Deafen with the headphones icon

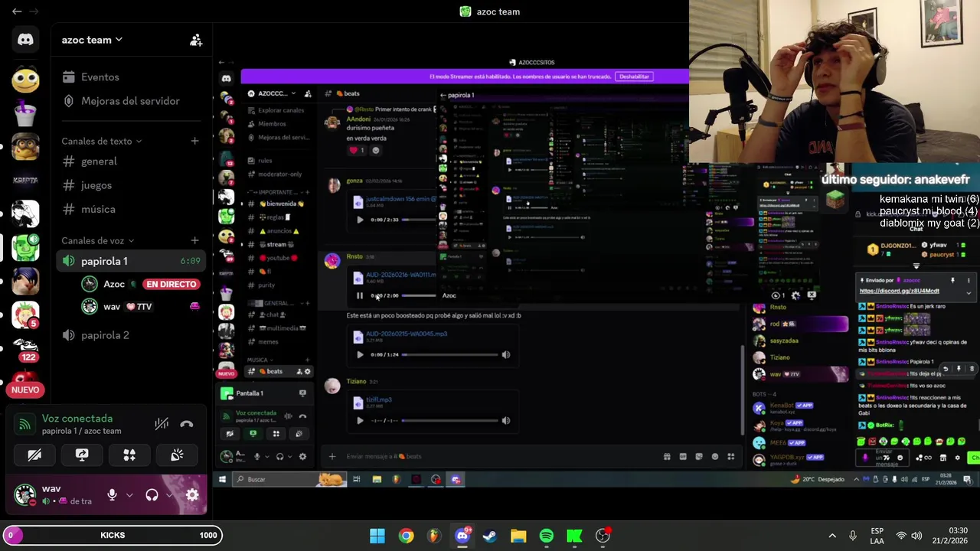(x=152, y=495)
